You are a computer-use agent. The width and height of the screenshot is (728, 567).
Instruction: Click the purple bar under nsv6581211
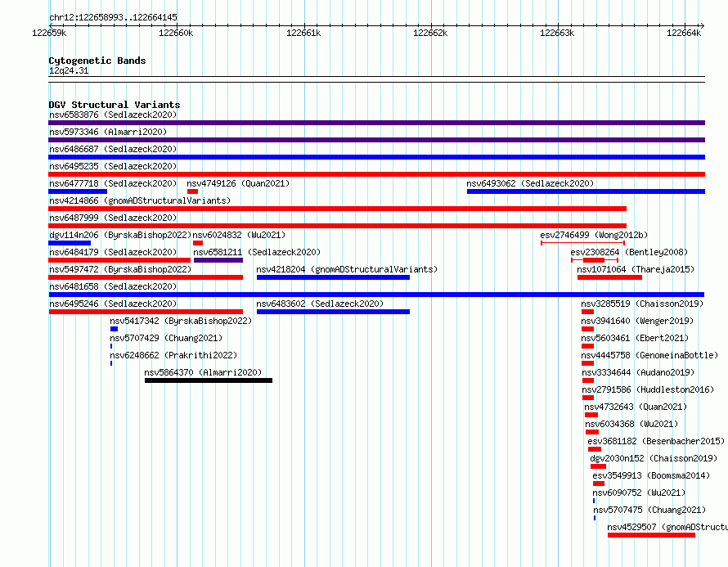218,260
